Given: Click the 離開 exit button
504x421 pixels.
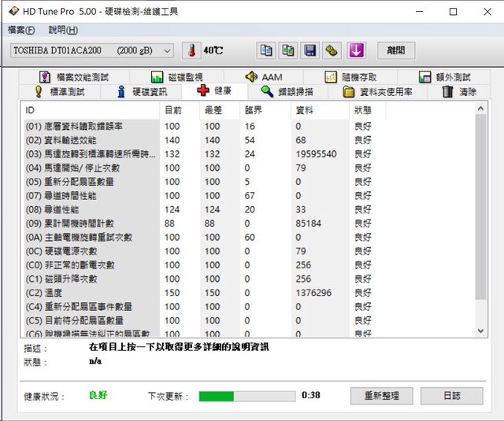Looking at the screenshot, I should 396,50.
